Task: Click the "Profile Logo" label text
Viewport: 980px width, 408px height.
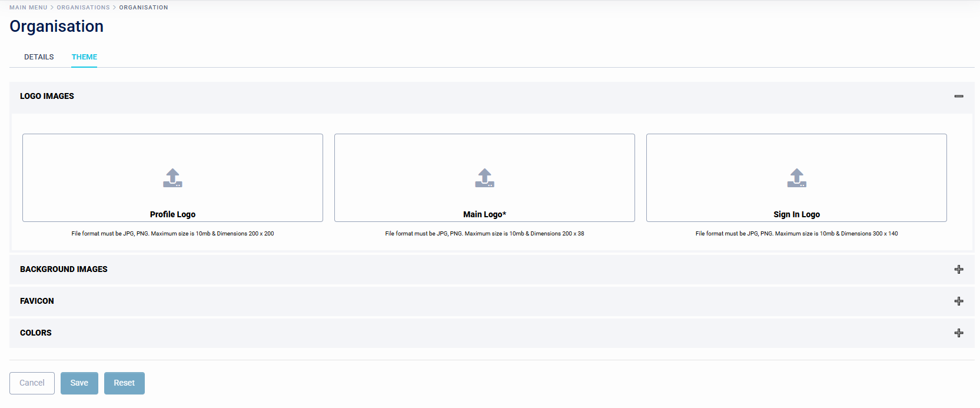Action: coord(172,214)
